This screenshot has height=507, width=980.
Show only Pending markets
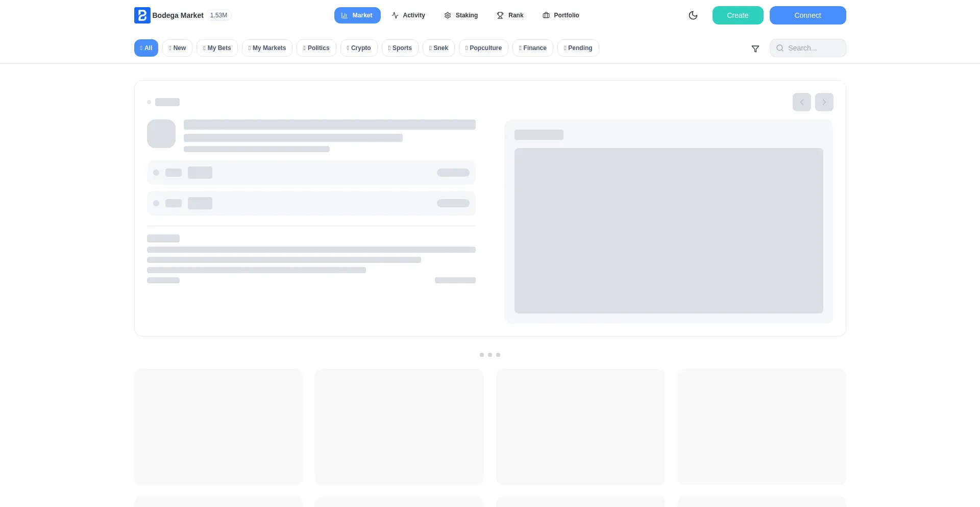coord(578,48)
